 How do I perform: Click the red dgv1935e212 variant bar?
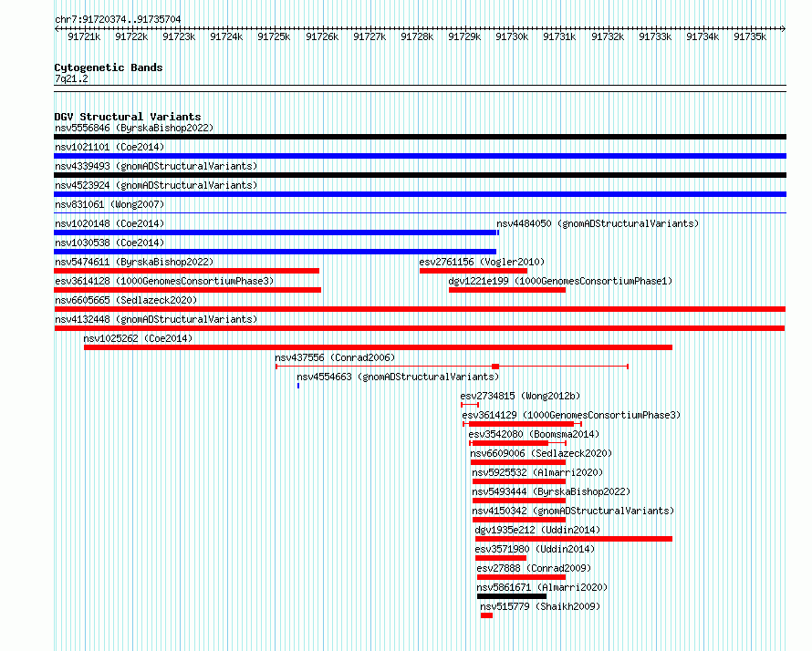(574, 539)
